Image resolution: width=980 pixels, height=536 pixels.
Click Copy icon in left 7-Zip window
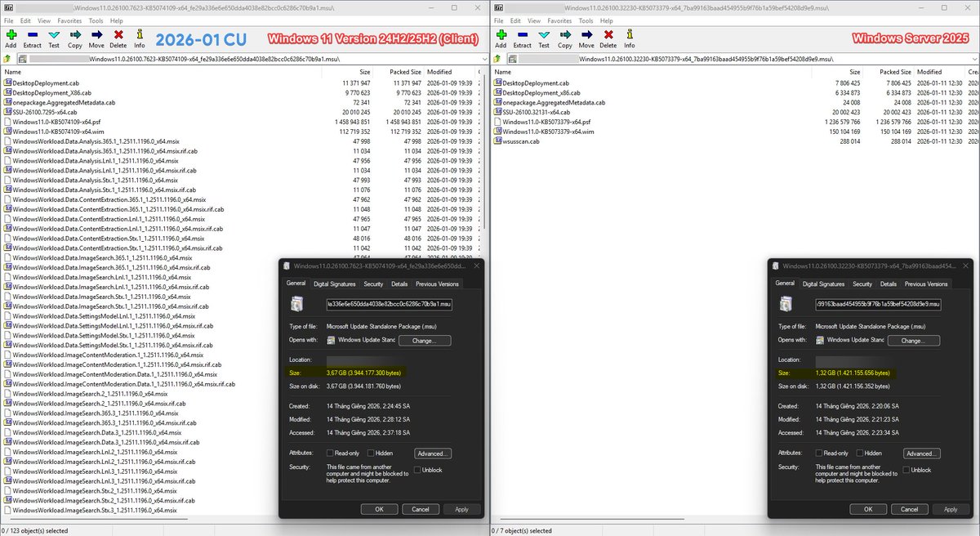pyautogui.click(x=75, y=35)
